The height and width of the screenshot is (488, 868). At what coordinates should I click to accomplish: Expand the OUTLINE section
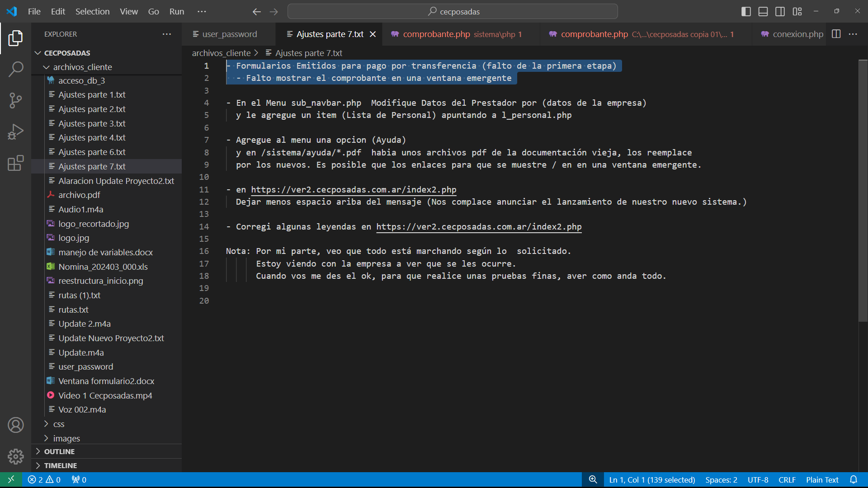pyautogui.click(x=107, y=451)
